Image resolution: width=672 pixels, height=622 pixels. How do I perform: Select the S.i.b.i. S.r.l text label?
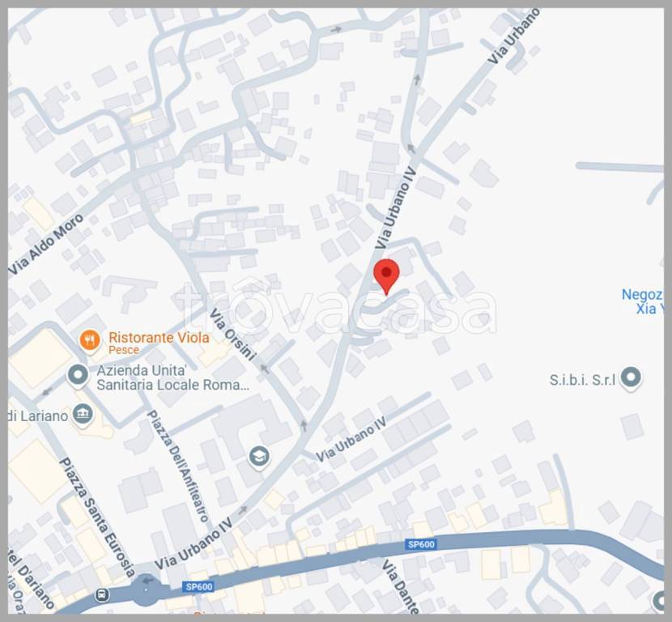(x=582, y=380)
